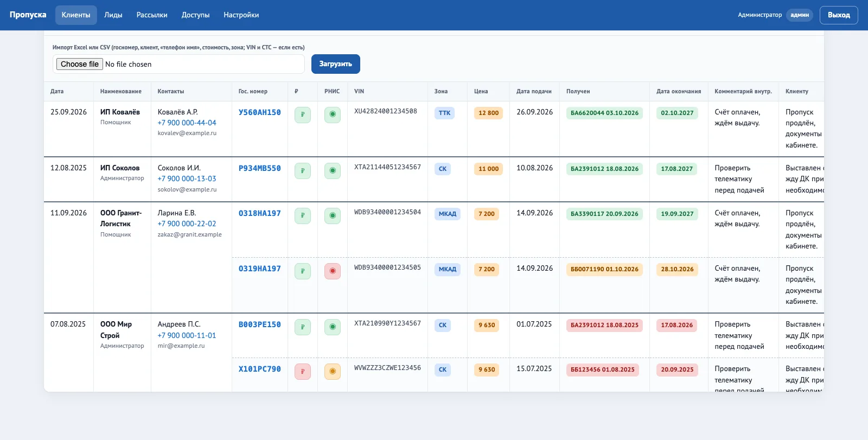868x440 pixels.
Task: Toggle ruble payment icon for О319НА197
Action: (x=303, y=271)
